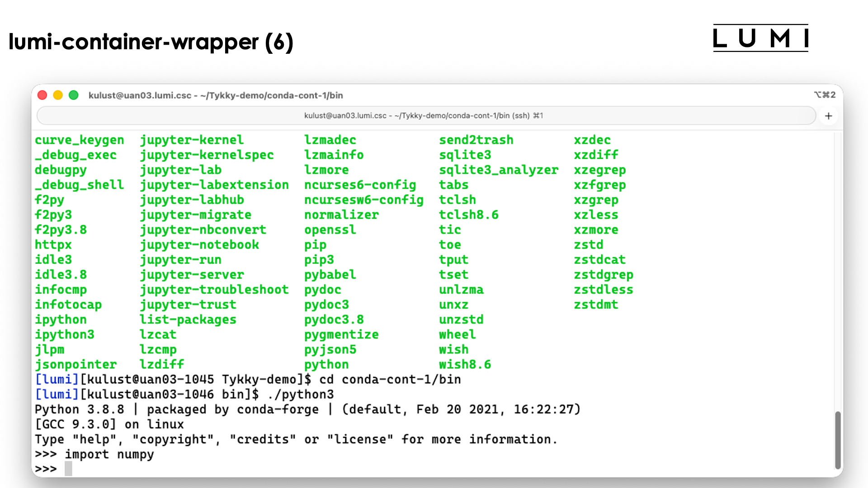Click the openssl listing entry
Screen dimensions: 868x488
(x=330, y=230)
